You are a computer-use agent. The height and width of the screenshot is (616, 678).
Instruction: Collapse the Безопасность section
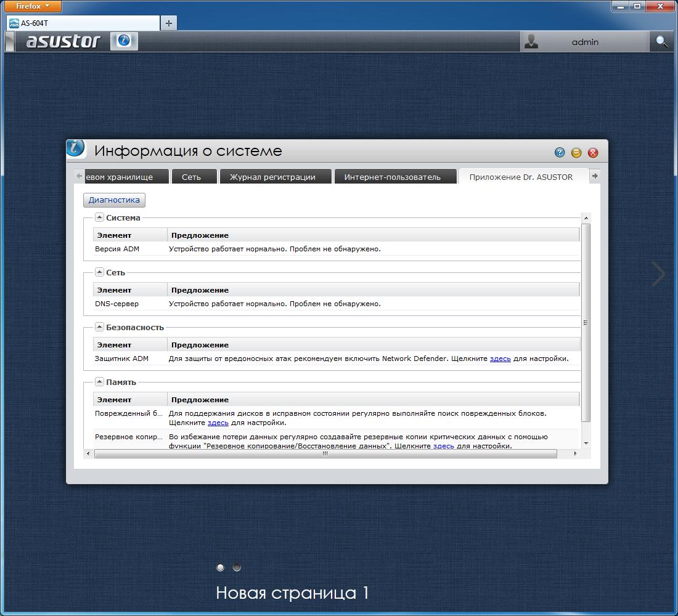pos(99,327)
